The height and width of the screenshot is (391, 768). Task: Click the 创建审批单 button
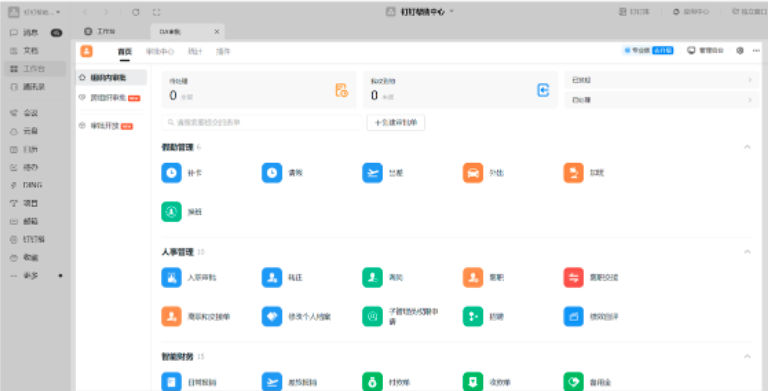[x=396, y=122]
